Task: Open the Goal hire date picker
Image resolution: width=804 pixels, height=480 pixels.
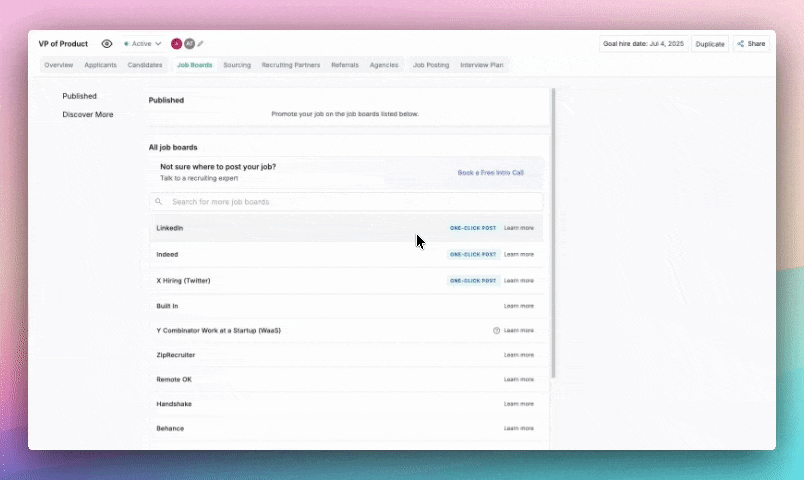Action: 643,44
